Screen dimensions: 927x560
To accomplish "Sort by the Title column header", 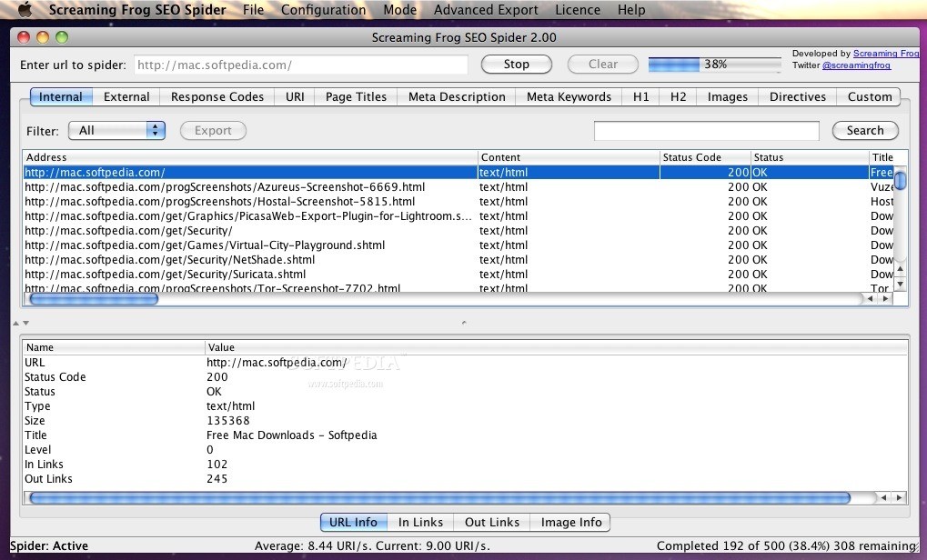I will tap(882, 157).
